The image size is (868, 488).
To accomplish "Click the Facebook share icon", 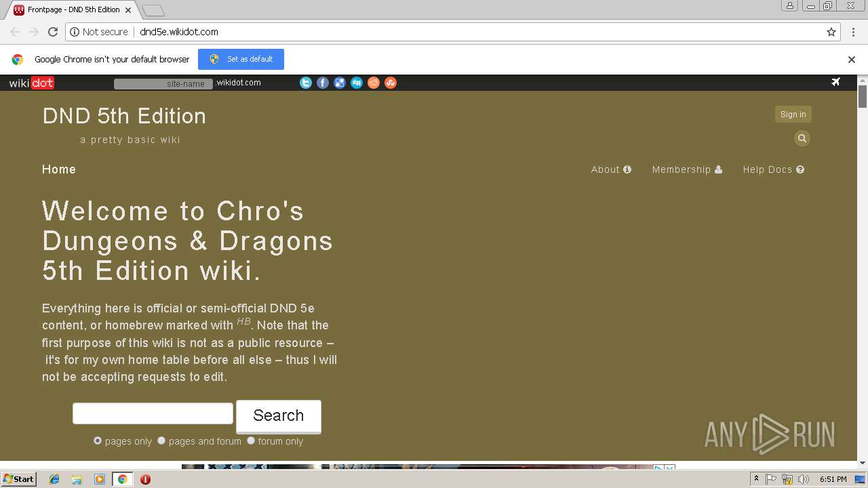I will (x=323, y=83).
